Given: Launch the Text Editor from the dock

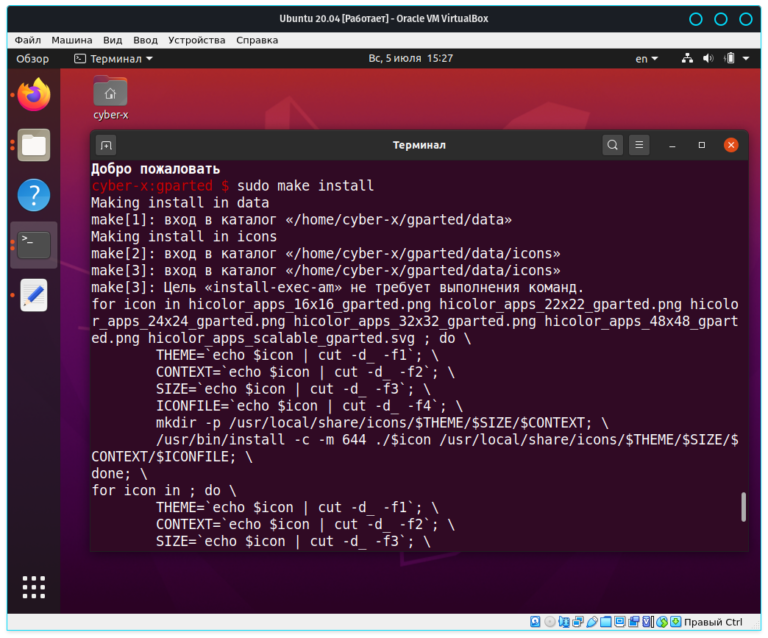Looking at the screenshot, I should coord(33,295).
